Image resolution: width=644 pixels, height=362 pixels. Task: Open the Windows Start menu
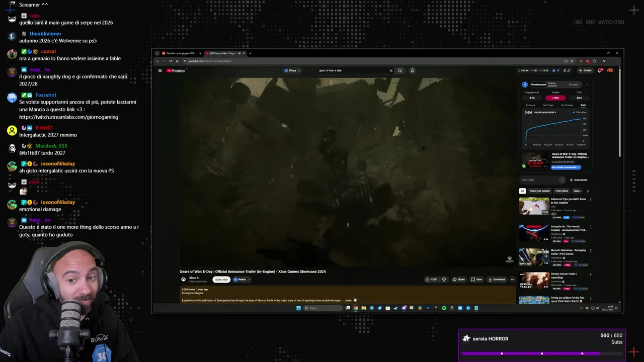298,308
